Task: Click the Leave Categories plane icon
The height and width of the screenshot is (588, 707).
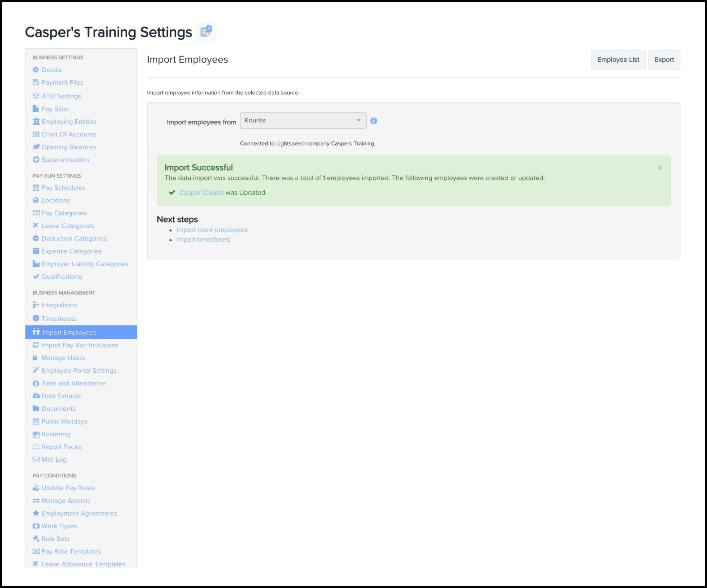Action: tap(36, 225)
